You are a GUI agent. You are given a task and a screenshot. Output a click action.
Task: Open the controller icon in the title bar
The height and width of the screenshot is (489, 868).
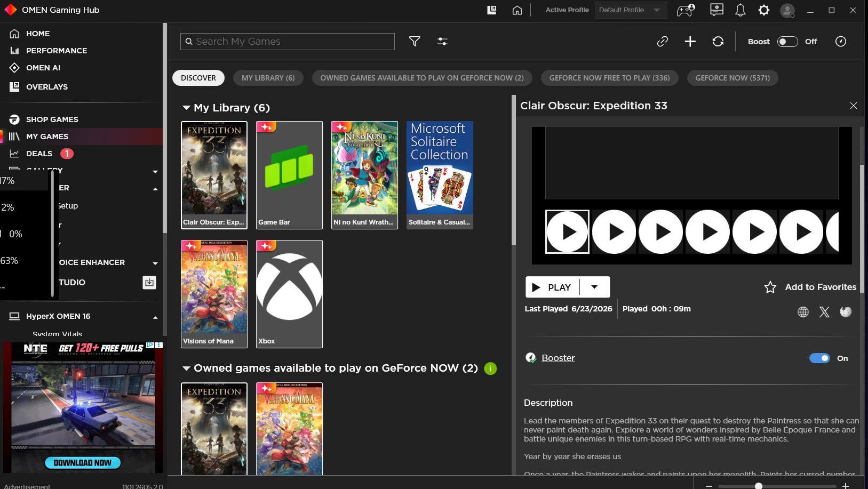click(686, 10)
